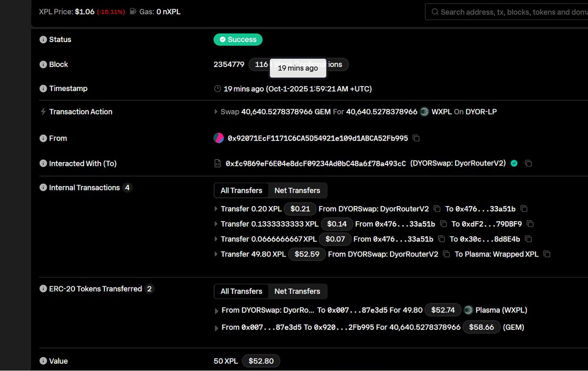Viewport: 588px width, 371px height.
Task: Click the Gas: 0 nXPL text
Action: (x=160, y=11)
